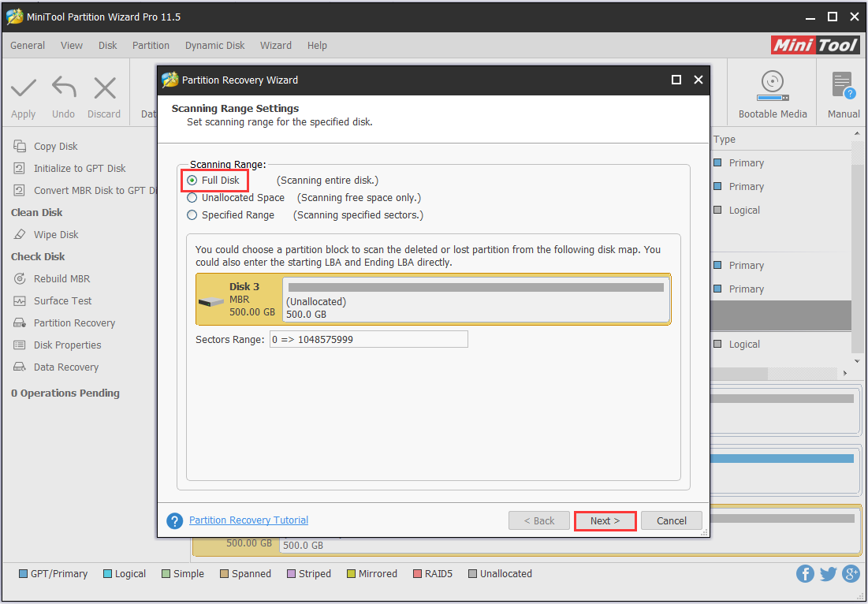Click the horizontal scrollbar right arrow

[845, 374]
